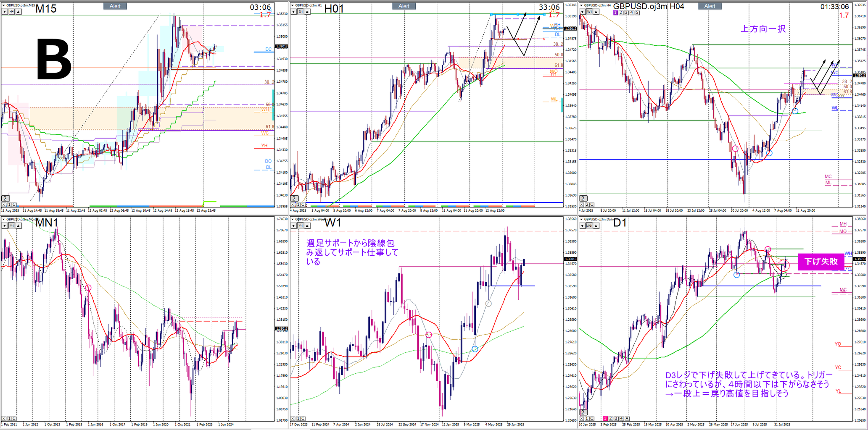Toggle preset 4 on the H04 chart top
Viewport: 868px width, 430px height.
(632, 13)
